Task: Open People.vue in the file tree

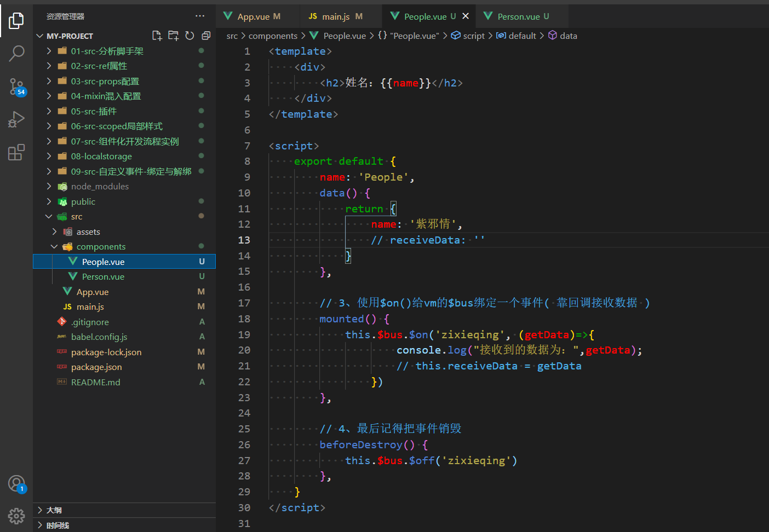Action: pyautogui.click(x=124, y=262)
